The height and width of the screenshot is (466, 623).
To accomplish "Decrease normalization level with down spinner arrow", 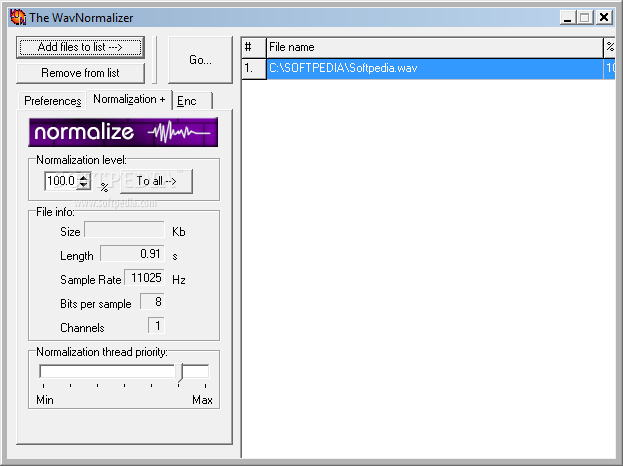I will (x=84, y=186).
